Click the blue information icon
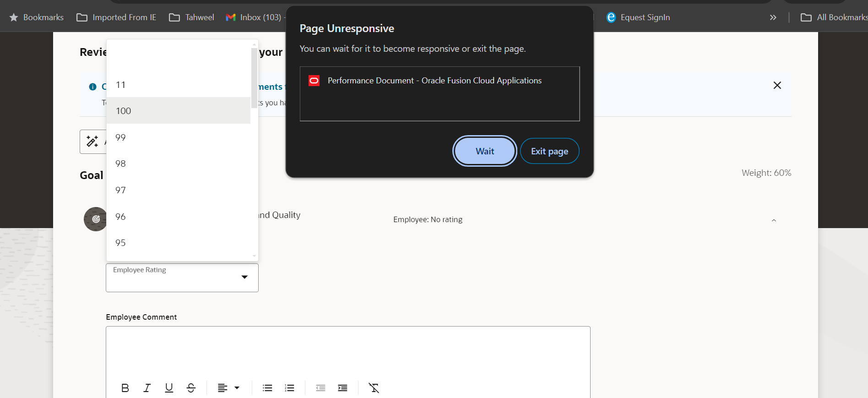 pos(92,87)
